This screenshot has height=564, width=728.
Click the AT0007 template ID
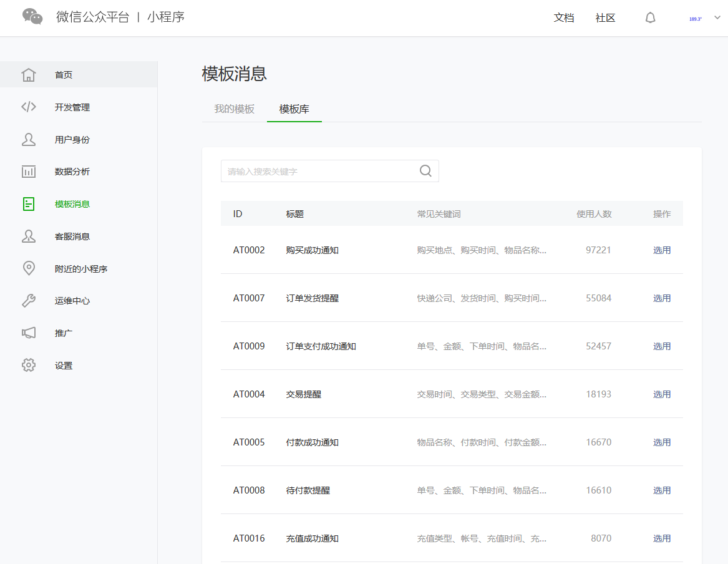pyautogui.click(x=249, y=298)
